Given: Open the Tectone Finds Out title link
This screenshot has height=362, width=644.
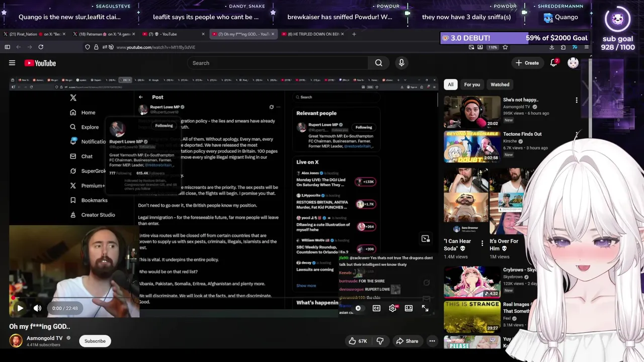Looking at the screenshot, I should (x=522, y=134).
